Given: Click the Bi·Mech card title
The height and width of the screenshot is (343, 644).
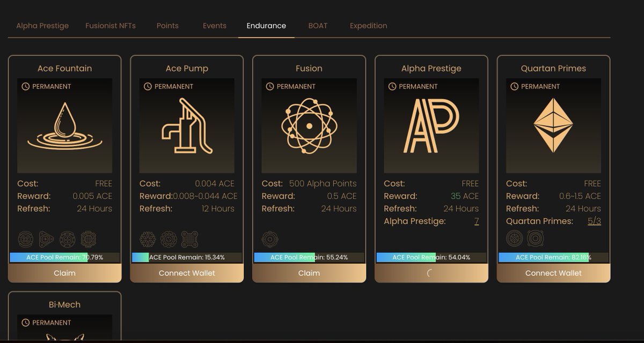Looking at the screenshot, I should [x=64, y=304].
